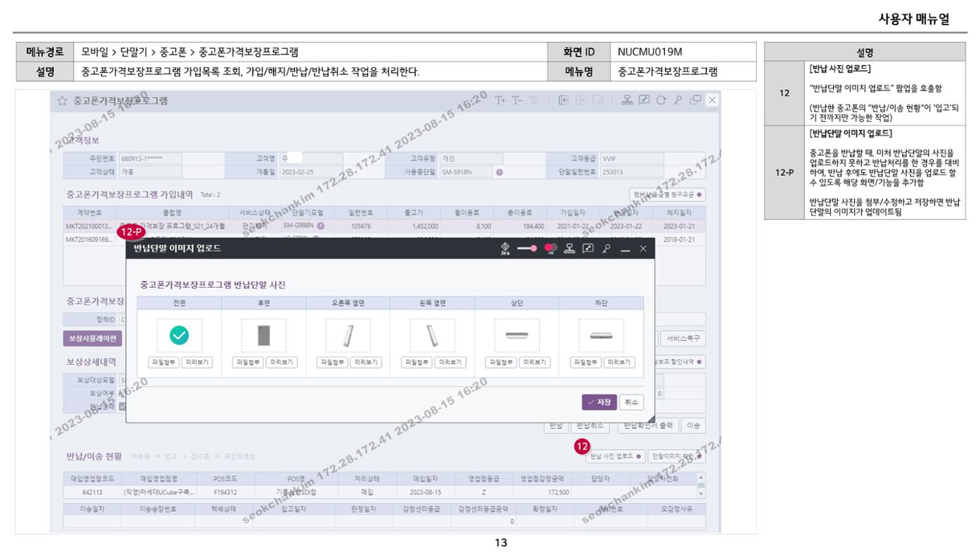980x552 pixels.
Task: Click the collapse-left panel icon in main toolbar
Action: 564,100
